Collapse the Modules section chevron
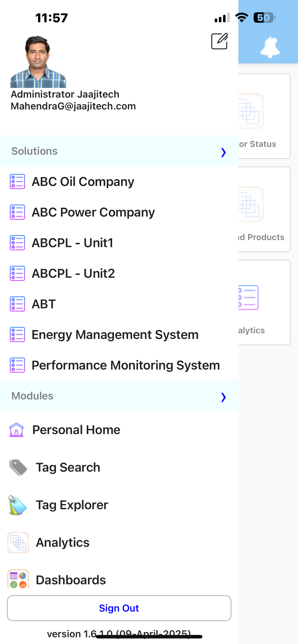 (223, 397)
